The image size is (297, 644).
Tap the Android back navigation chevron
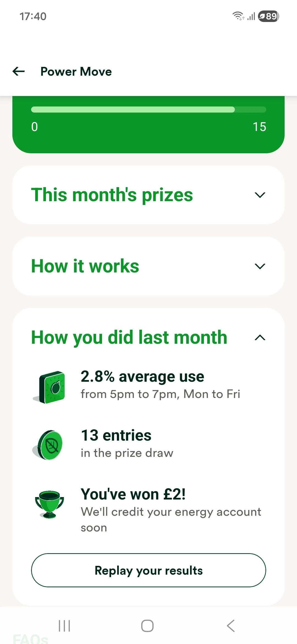231,626
